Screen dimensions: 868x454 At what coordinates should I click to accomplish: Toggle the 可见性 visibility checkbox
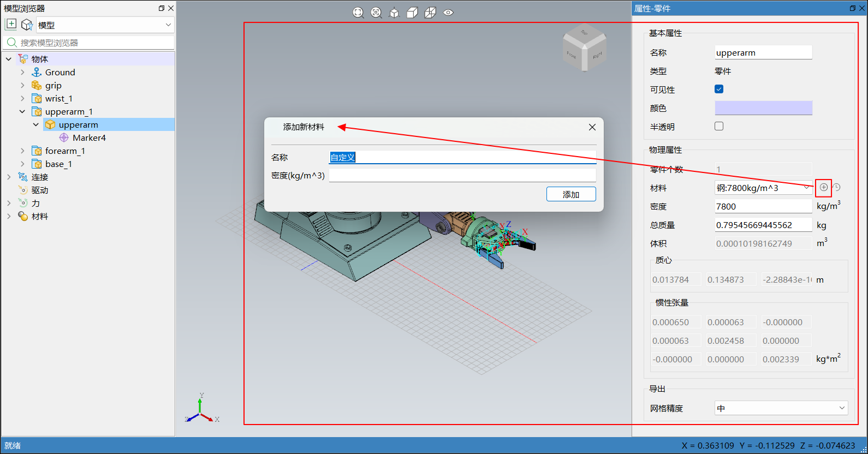click(x=719, y=89)
